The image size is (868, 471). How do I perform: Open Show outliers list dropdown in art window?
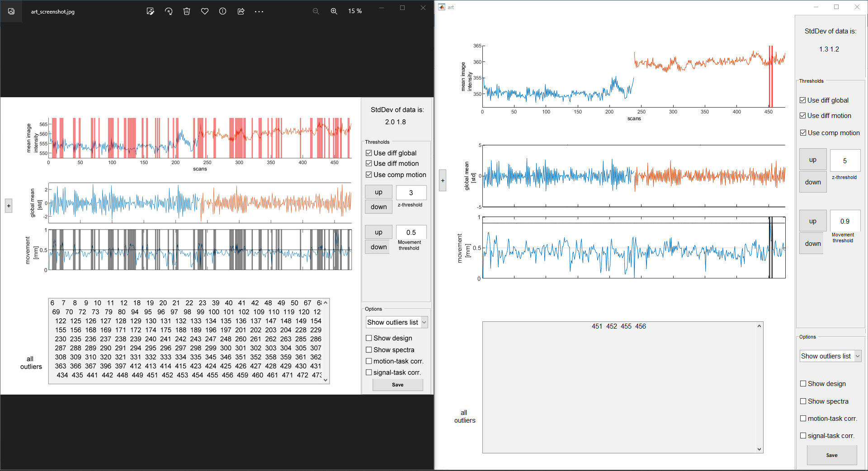pyautogui.click(x=830, y=356)
